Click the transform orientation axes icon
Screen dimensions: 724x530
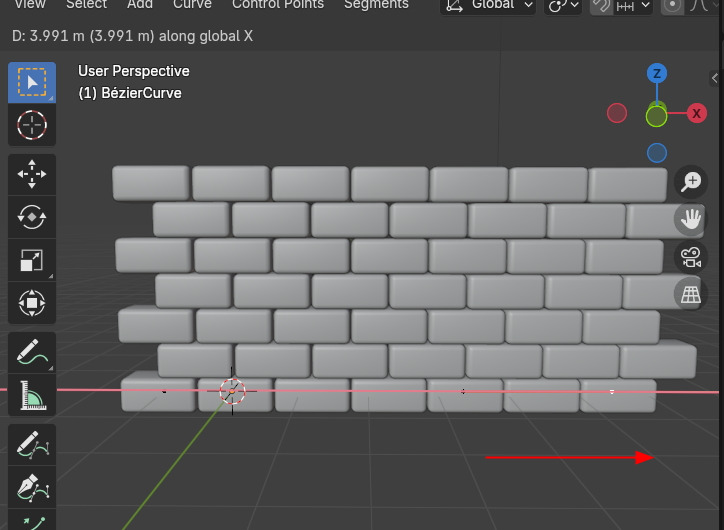pos(454,6)
